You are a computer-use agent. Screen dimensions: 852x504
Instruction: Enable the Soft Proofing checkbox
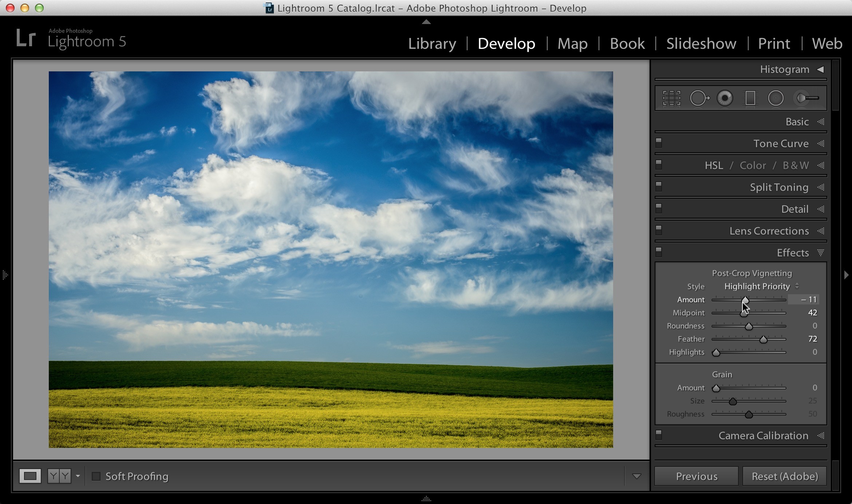[96, 476]
